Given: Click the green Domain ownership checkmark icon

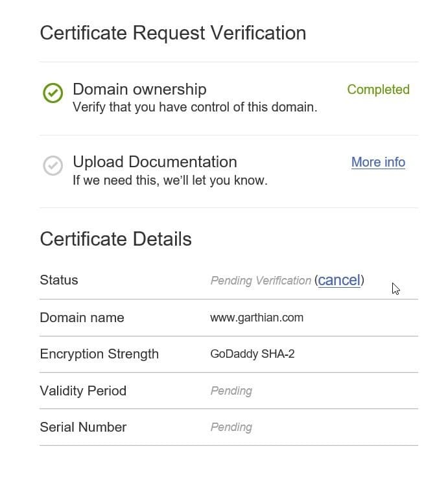Looking at the screenshot, I should click(53, 93).
